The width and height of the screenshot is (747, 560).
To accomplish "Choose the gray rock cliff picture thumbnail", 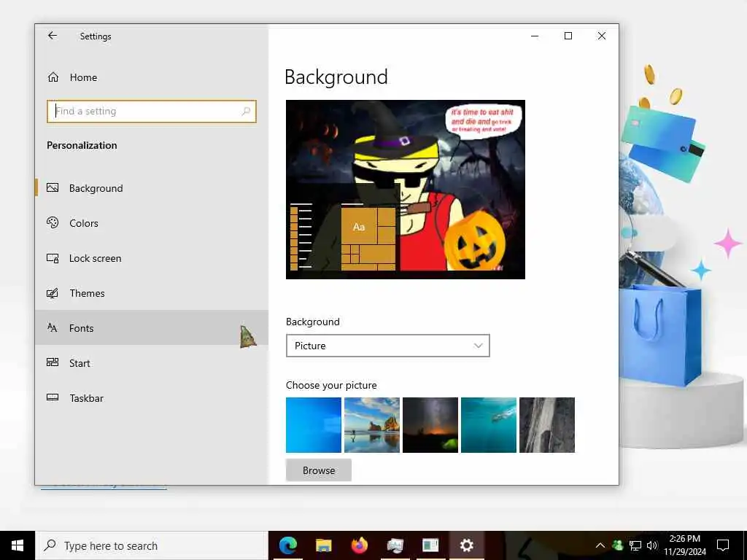I will [x=547, y=425].
